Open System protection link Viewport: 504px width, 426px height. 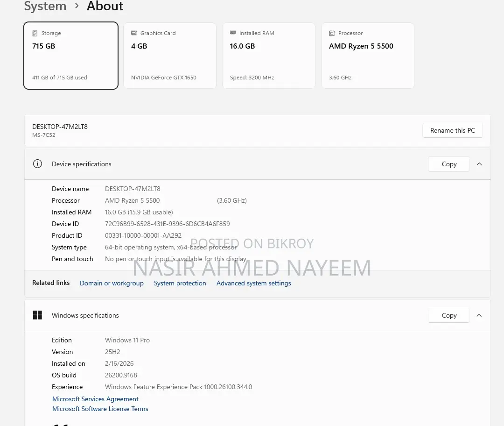click(x=180, y=283)
